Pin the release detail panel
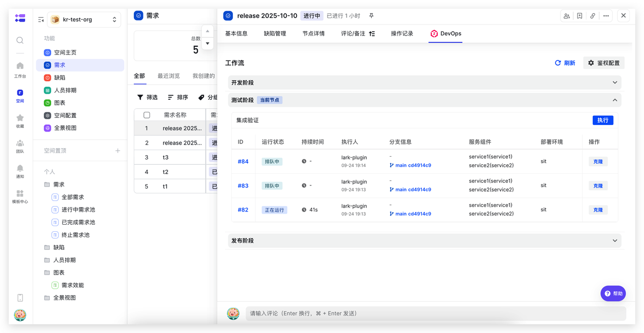The height and width of the screenshot is (333, 644). (x=371, y=16)
